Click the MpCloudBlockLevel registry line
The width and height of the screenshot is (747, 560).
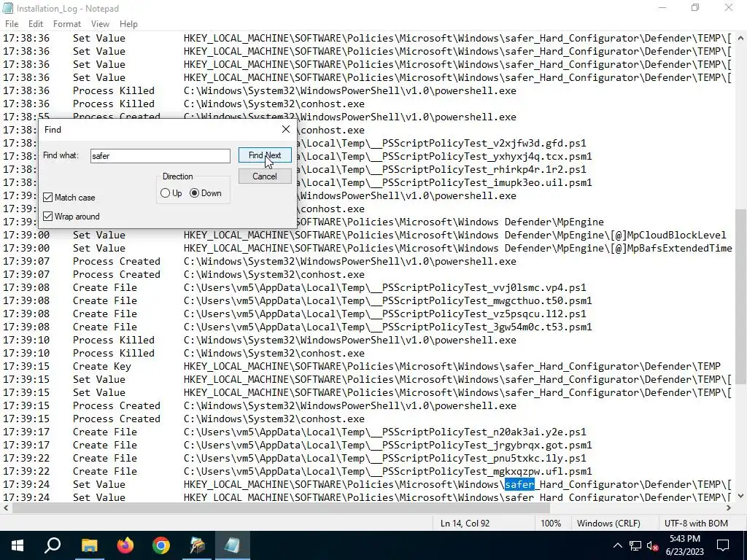[365, 235]
